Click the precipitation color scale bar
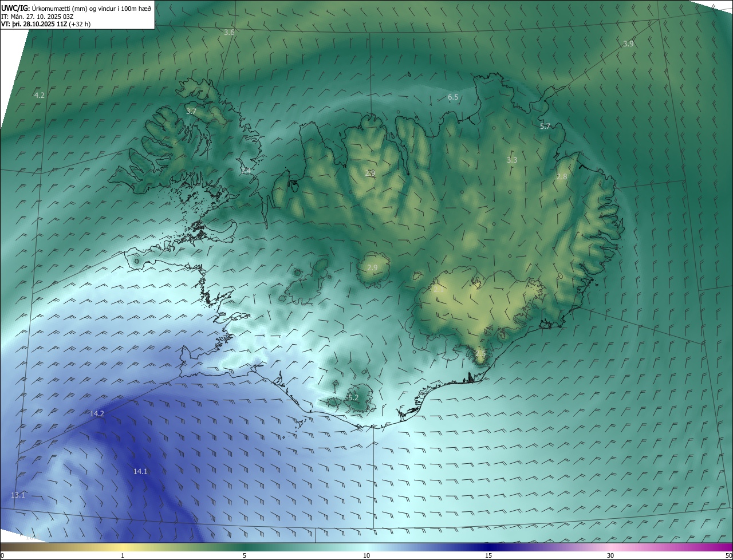This screenshot has width=733, height=560. (366, 547)
